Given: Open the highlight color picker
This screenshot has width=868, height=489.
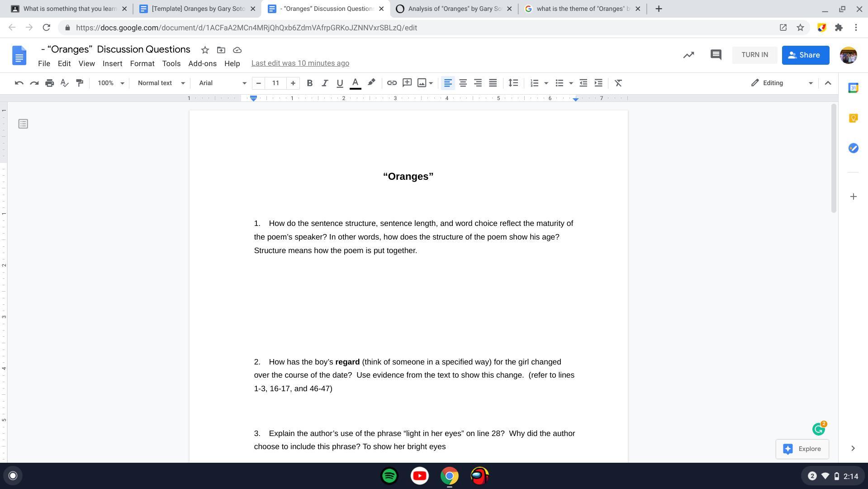Looking at the screenshot, I should (x=371, y=83).
